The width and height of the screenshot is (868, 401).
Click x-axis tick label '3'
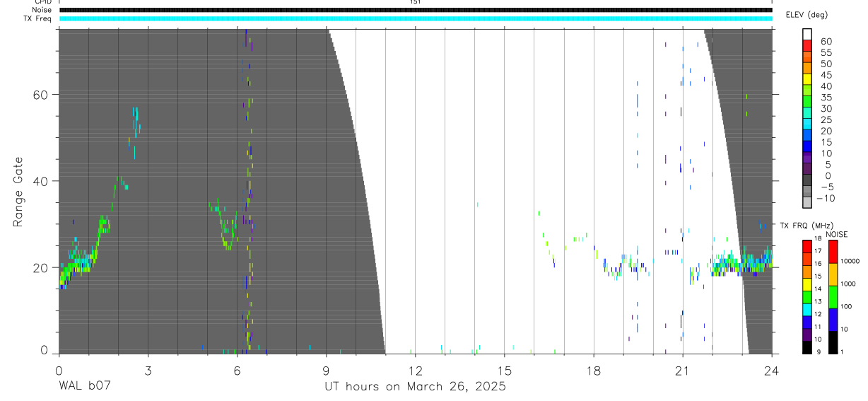click(x=148, y=370)
